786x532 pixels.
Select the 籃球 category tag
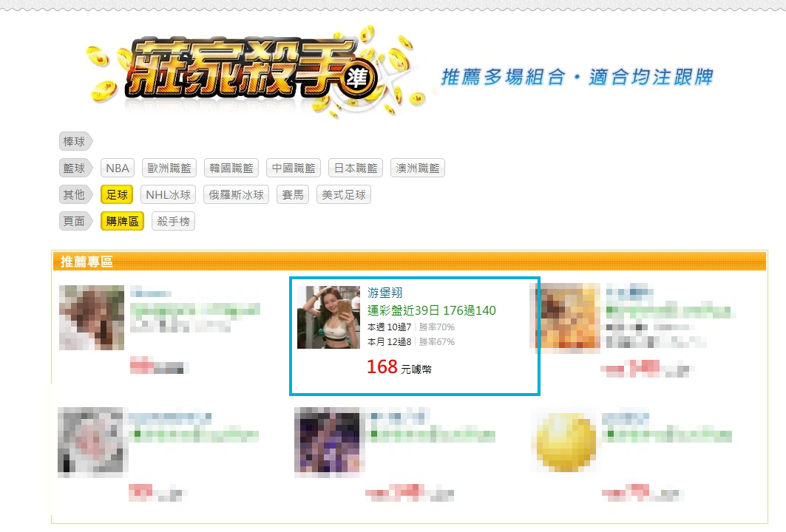coord(75,168)
